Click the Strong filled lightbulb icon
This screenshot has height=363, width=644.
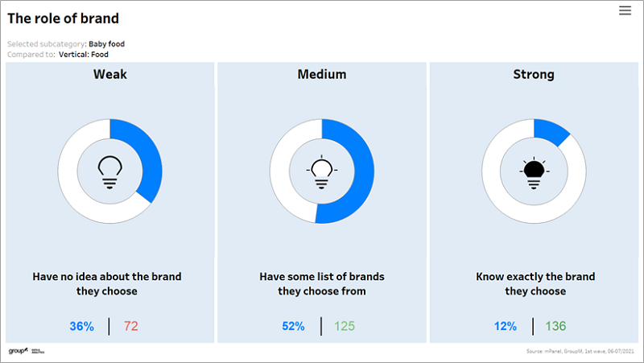pos(534,171)
